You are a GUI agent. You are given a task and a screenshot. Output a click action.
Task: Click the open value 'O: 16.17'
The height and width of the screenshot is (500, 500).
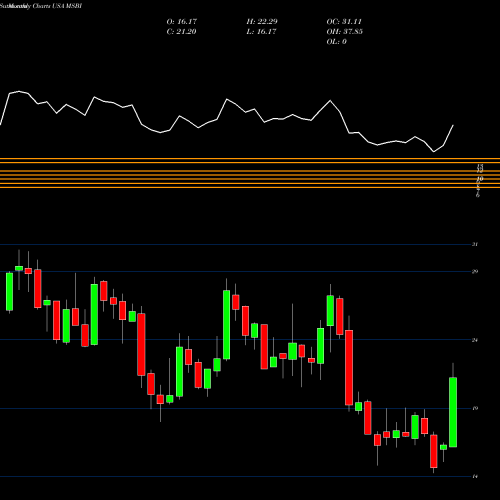pos(182,22)
